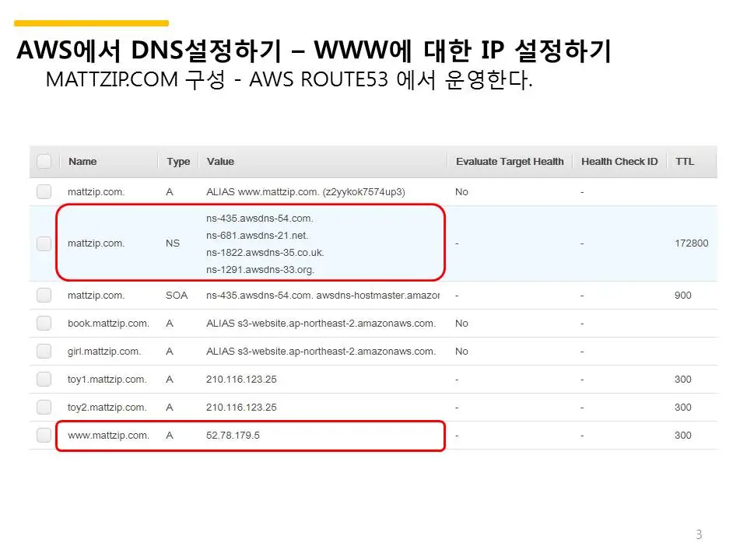This screenshot has width=747, height=560.
Task: Click the No health value for girl.mattzip.com.
Action: 461,352
